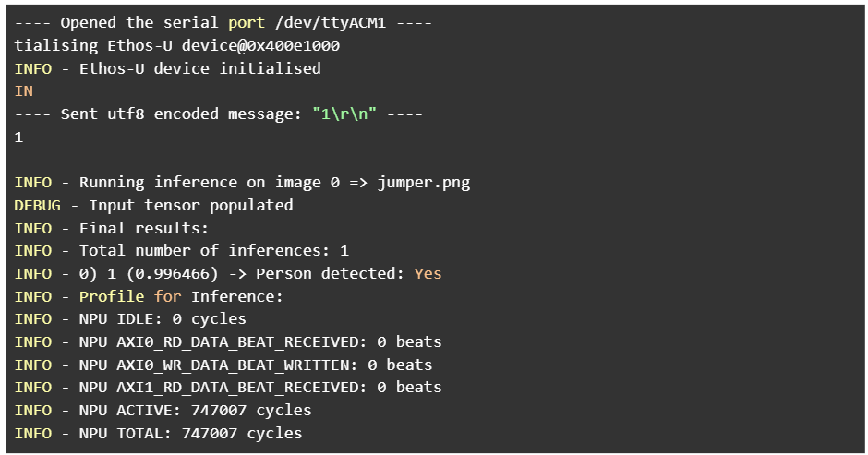The width and height of the screenshot is (868, 455).
Task: Click the device address 0x400e1000
Action: click(x=295, y=45)
